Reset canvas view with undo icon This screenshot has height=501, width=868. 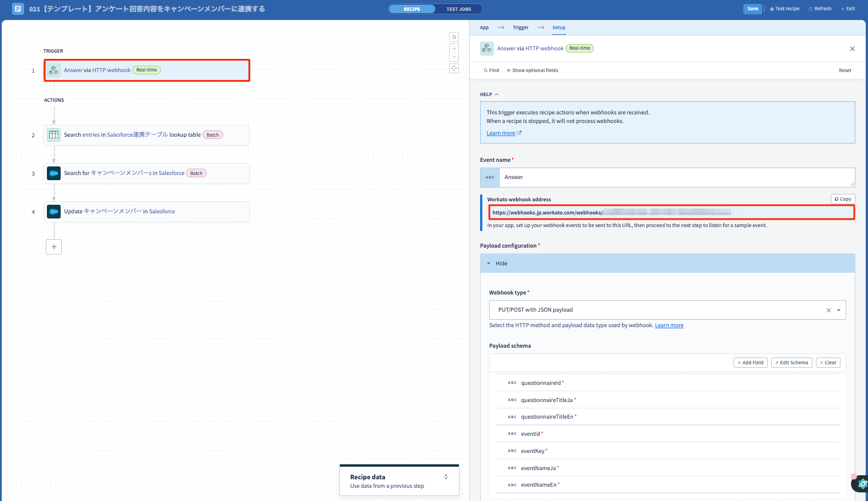[x=454, y=37]
